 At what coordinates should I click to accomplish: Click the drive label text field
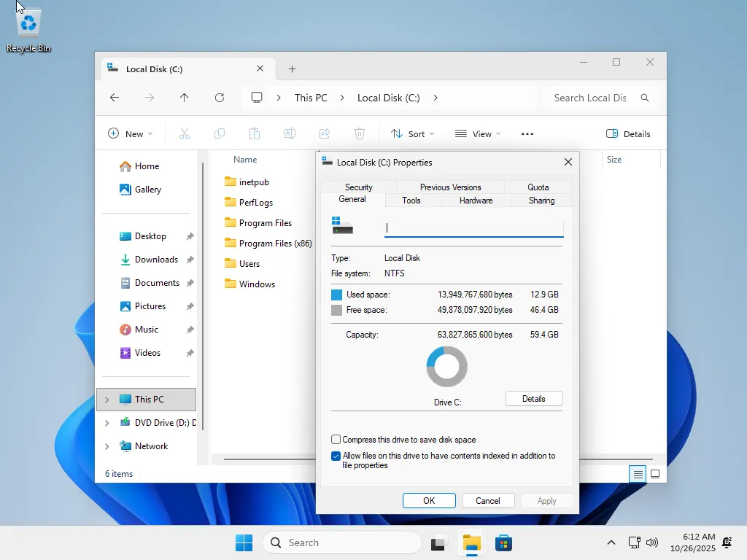click(473, 228)
